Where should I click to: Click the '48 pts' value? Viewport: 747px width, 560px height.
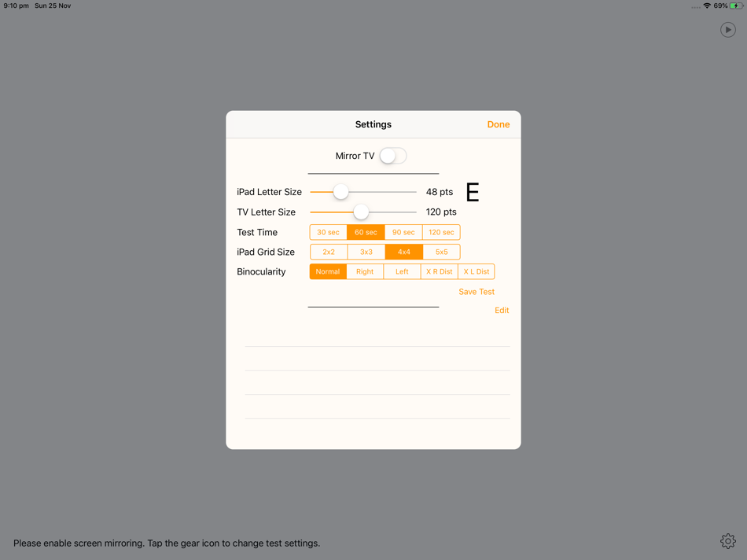coord(440,192)
